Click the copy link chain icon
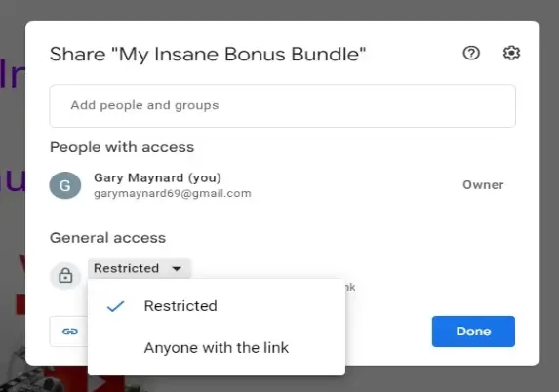 click(70, 332)
